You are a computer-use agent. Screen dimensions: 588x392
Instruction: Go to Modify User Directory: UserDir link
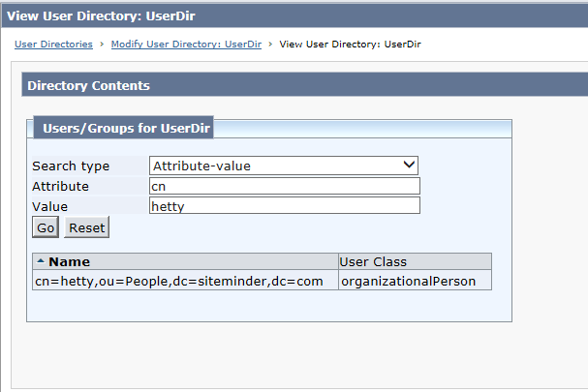point(186,45)
